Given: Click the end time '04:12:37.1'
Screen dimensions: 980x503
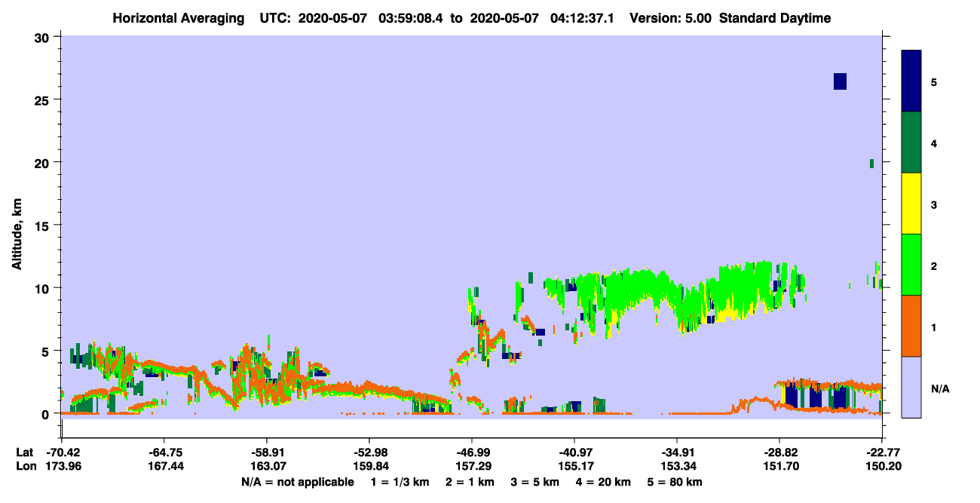Looking at the screenshot, I should tap(583, 18).
